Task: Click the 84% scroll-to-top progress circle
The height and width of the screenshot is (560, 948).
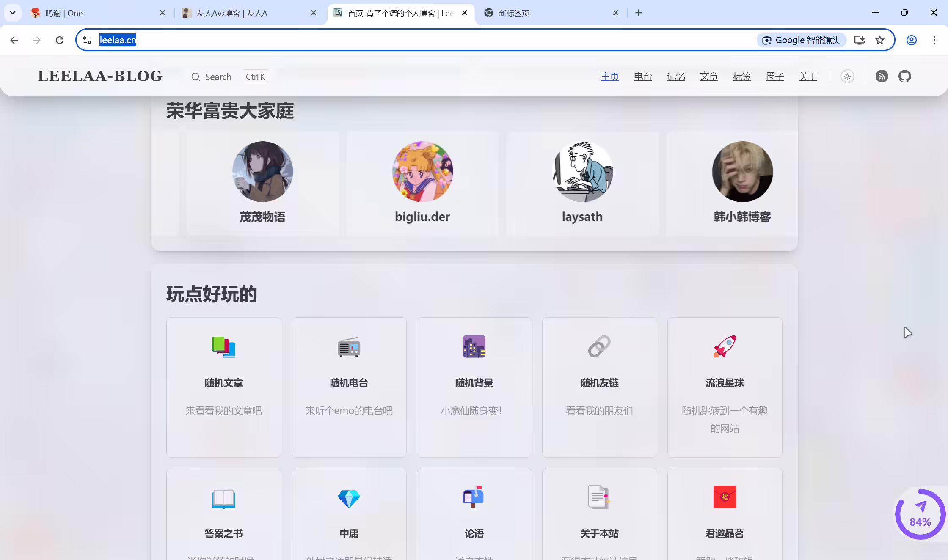Action: coord(920,514)
